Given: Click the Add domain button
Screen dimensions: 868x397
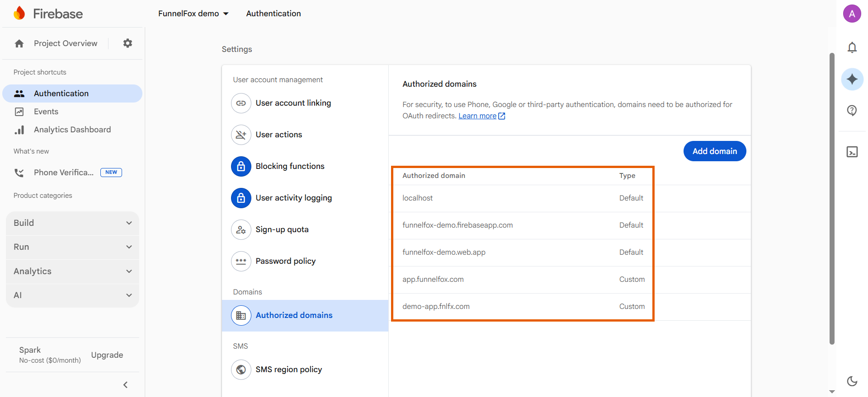Looking at the screenshot, I should [715, 151].
